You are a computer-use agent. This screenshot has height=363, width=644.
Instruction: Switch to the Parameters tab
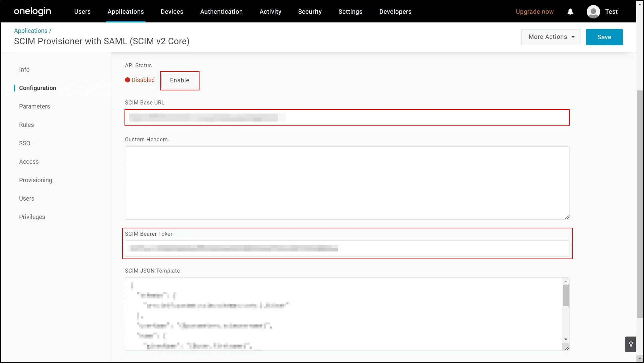click(34, 106)
